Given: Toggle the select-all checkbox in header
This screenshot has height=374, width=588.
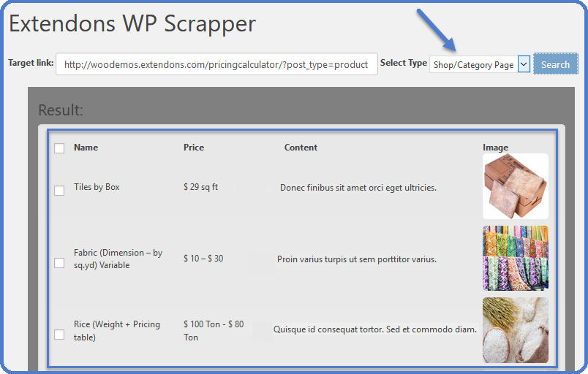Looking at the screenshot, I should coord(59,148).
